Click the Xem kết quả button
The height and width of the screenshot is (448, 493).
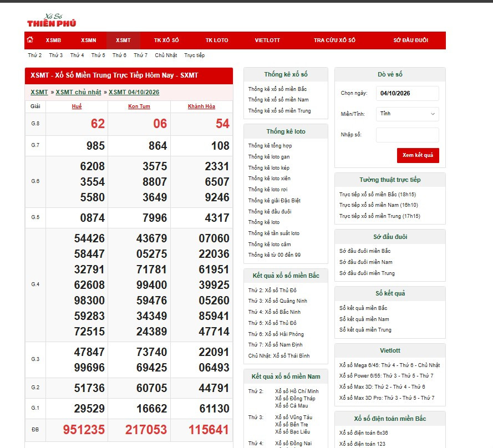pos(418,155)
